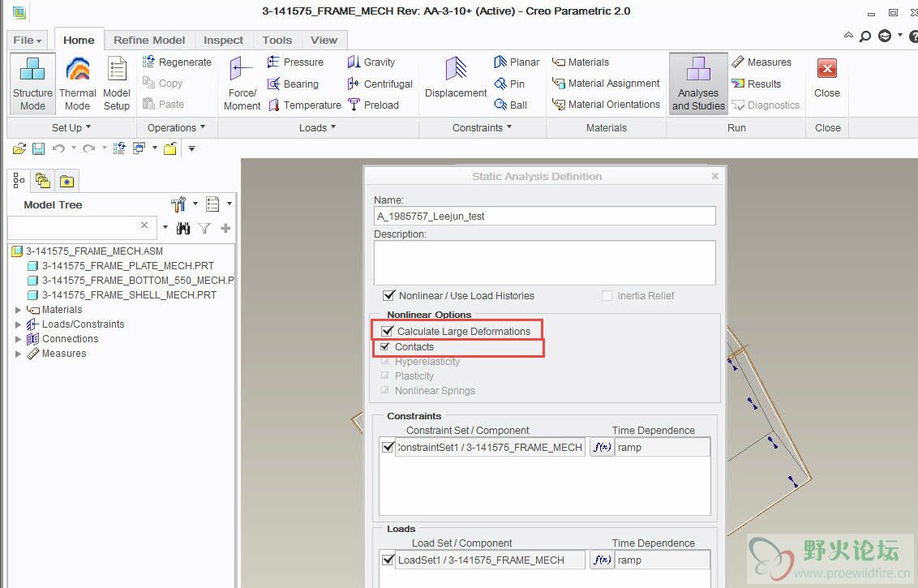Viewport: 918px width, 588px height.
Task: Switch to the Tools tab
Action: pyautogui.click(x=277, y=40)
